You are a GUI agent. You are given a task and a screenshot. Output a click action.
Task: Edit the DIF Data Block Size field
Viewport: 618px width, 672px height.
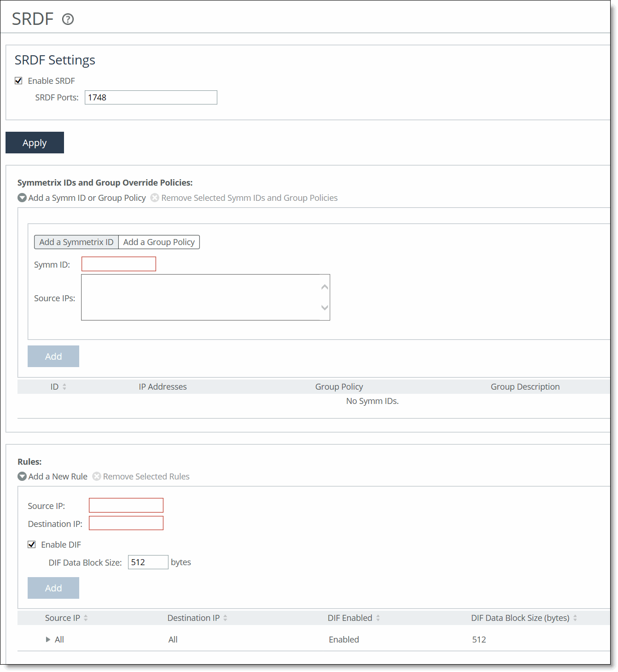point(148,562)
